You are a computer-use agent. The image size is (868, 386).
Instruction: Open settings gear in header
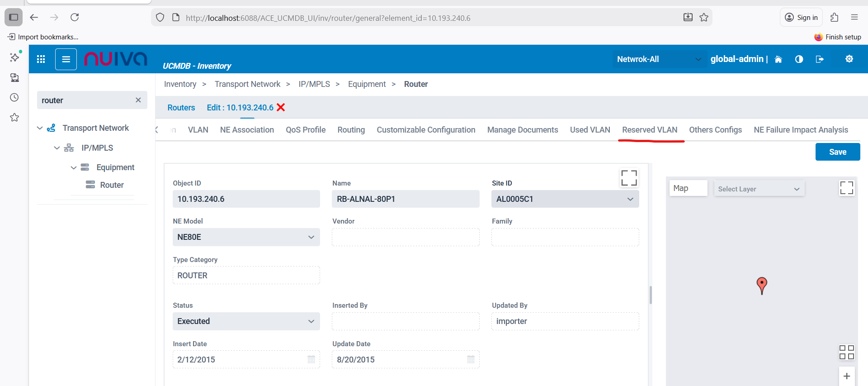coord(849,59)
